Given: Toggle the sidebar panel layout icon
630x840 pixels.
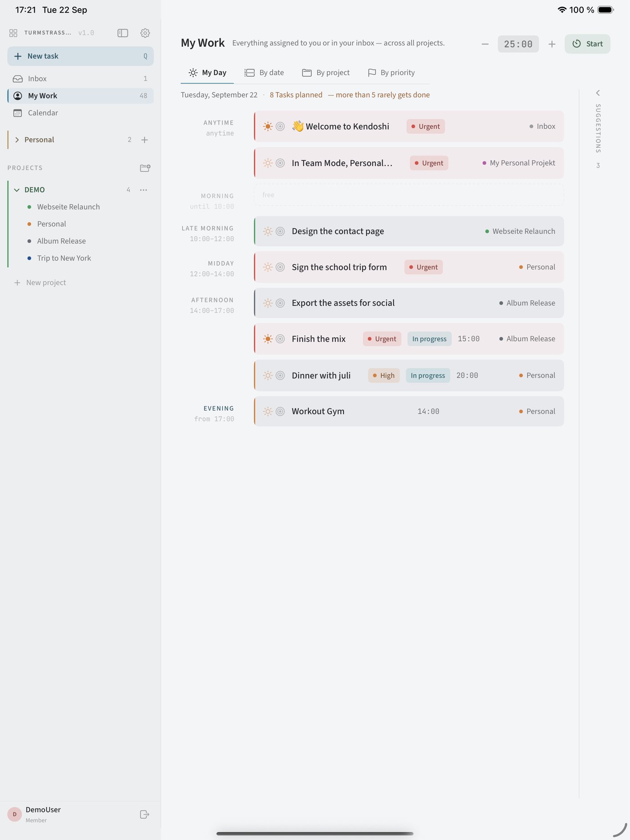Looking at the screenshot, I should click(123, 33).
